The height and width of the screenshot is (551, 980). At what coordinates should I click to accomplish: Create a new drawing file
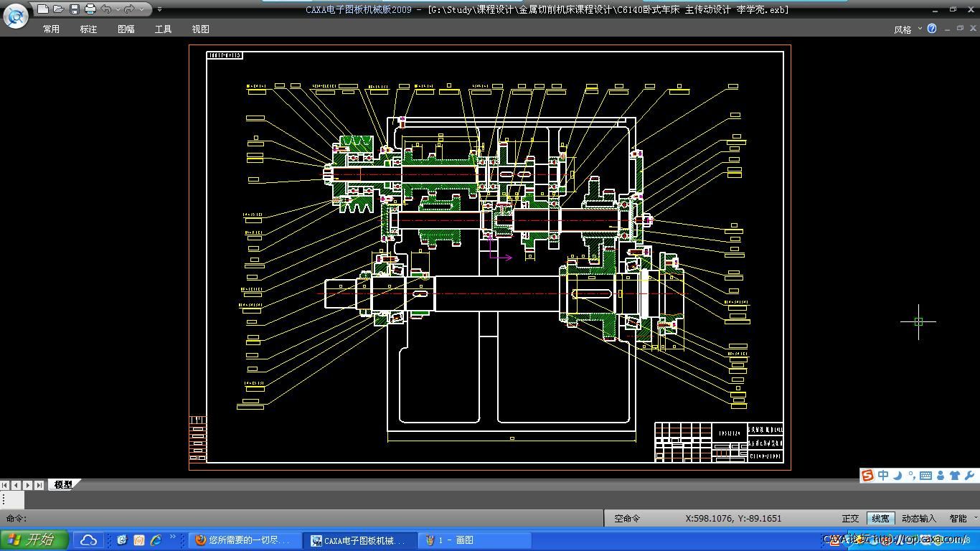coord(43,9)
